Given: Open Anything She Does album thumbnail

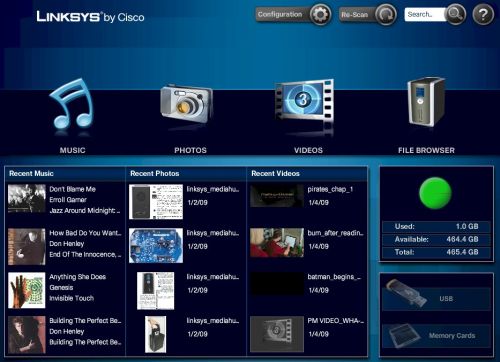Looking at the screenshot, I should 27,290.
